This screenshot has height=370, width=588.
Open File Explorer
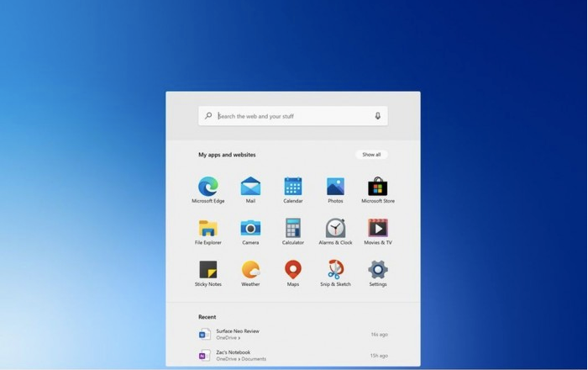pyautogui.click(x=208, y=231)
